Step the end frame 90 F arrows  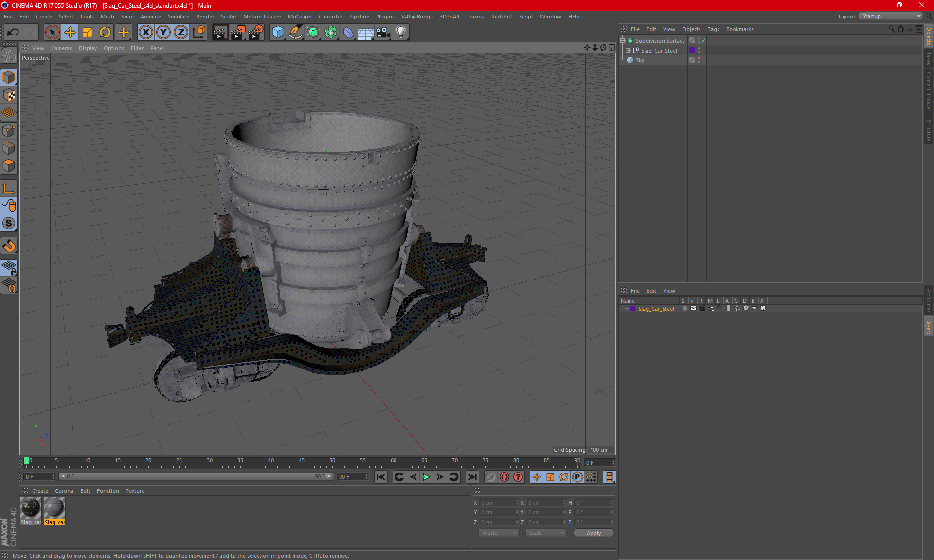tap(366, 477)
